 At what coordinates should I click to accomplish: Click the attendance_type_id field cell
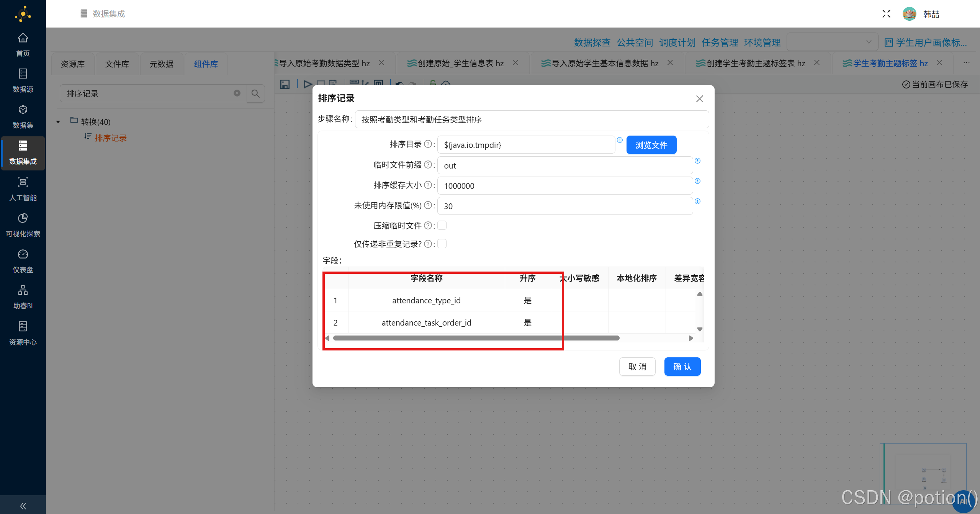[x=427, y=300]
